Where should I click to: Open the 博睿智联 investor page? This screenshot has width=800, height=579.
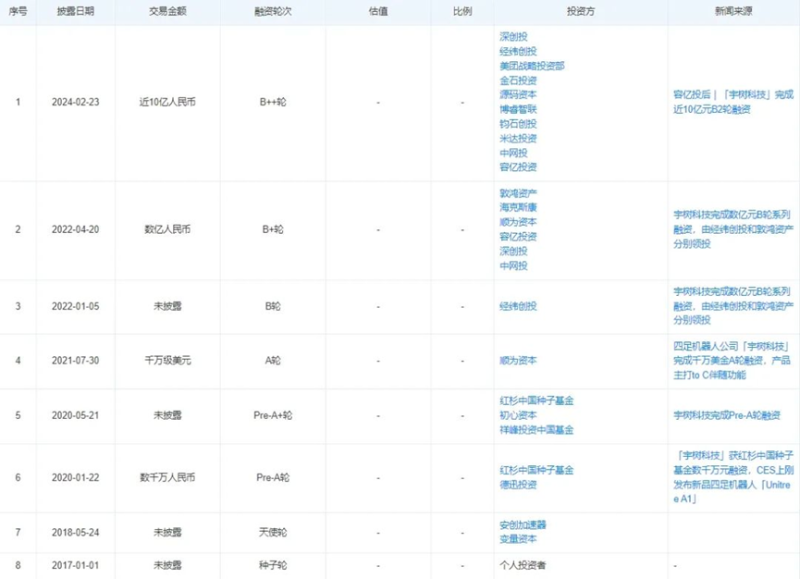(x=518, y=109)
